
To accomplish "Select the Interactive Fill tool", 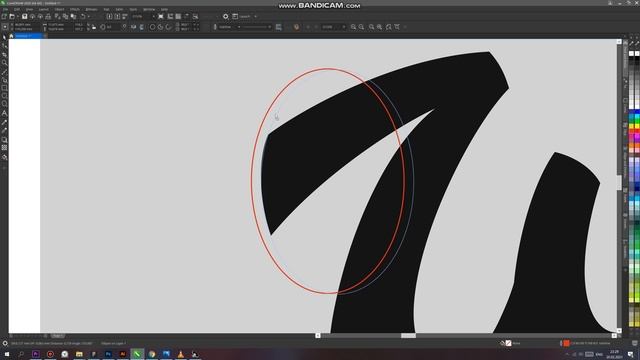I will [4, 157].
